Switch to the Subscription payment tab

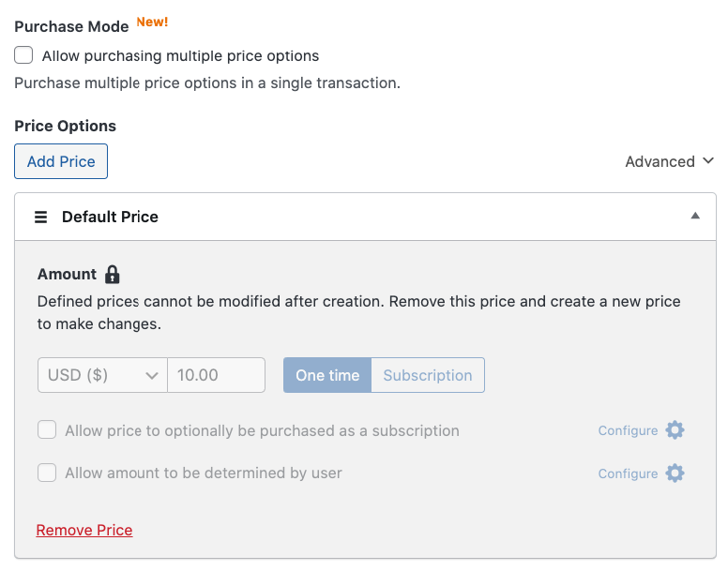pos(428,375)
